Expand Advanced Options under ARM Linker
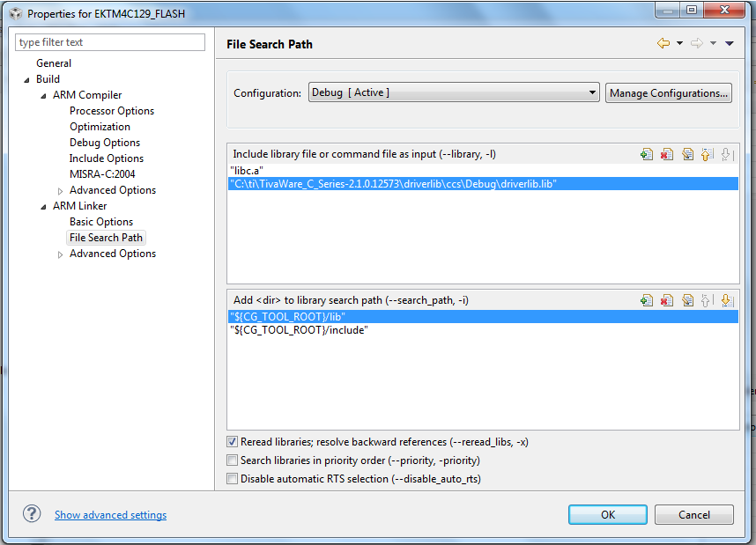 point(60,254)
